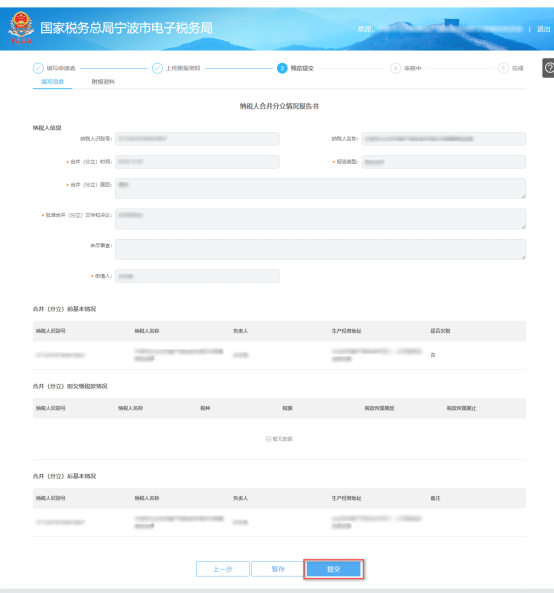Open the help question mark icon
The height and width of the screenshot is (593, 554).
tap(549, 68)
